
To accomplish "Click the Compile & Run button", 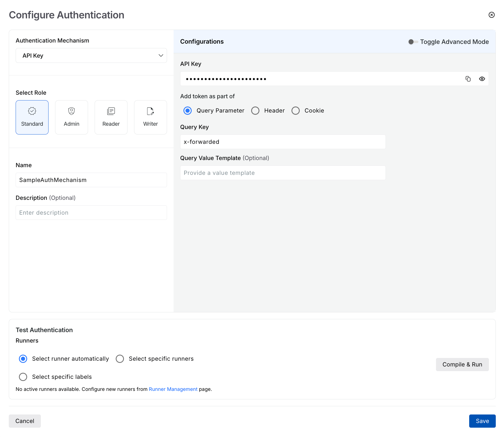I will (x=462, y=365).
